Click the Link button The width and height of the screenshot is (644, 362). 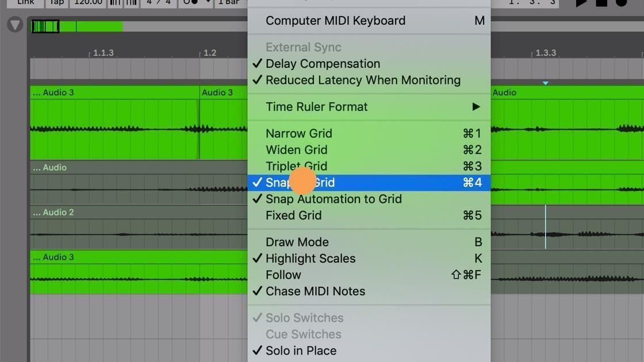pos(25,2)
